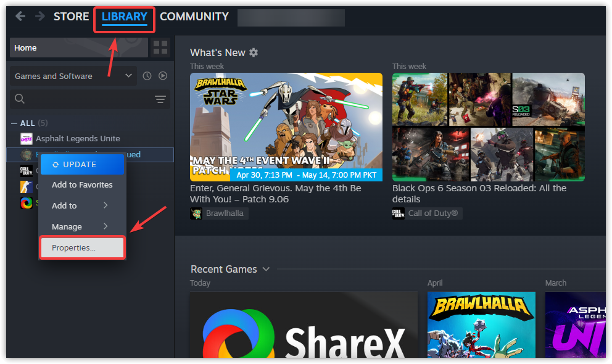Click the Call of Duty icon under the season news
The image size is (612, 364).
[x=398, y=213]
